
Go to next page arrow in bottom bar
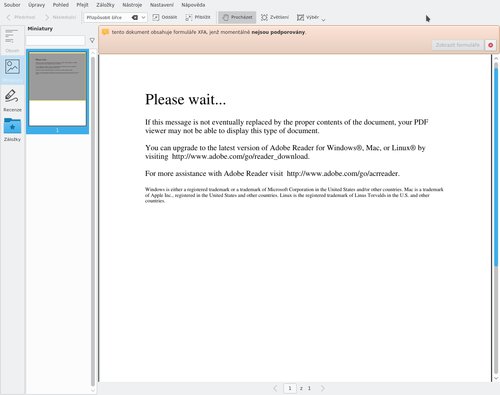pyautogui.click(x=322, y=388)
